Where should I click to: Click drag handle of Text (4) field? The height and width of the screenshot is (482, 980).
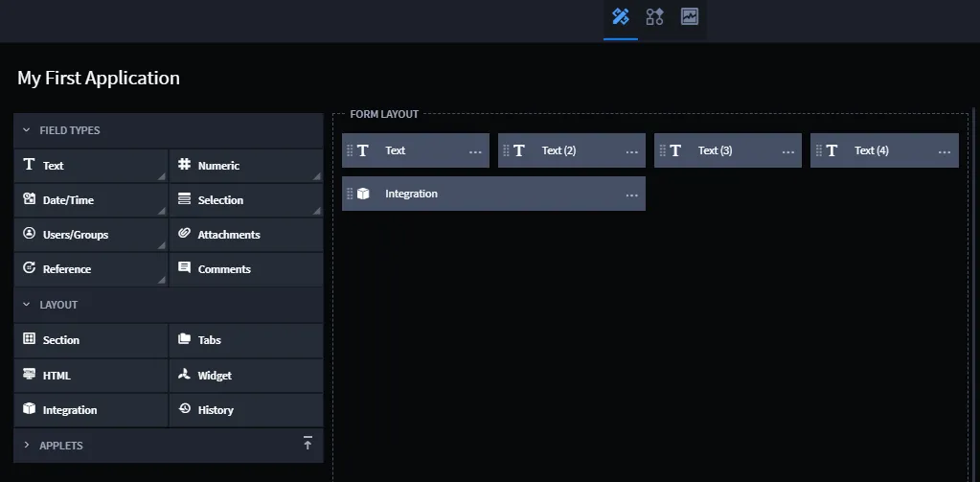click(818, 150)
